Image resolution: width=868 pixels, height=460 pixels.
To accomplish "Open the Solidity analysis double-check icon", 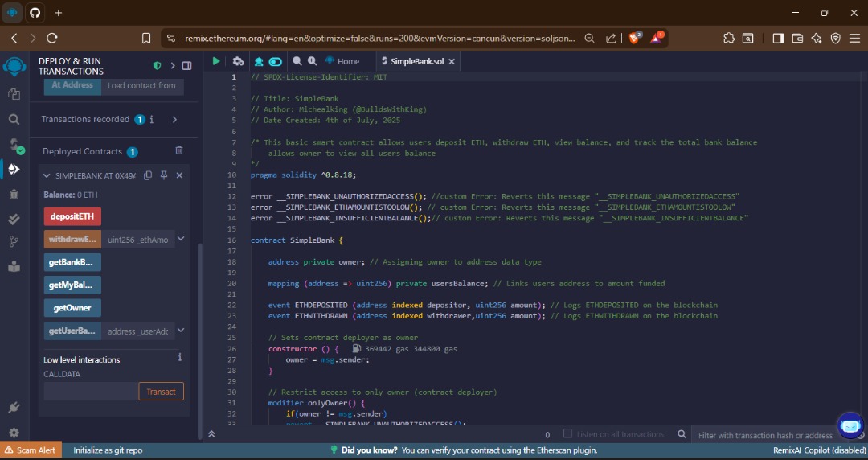I will click(14, 219).
